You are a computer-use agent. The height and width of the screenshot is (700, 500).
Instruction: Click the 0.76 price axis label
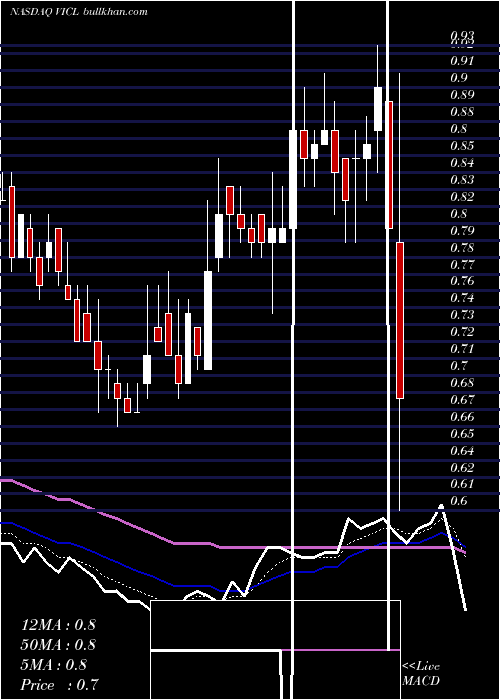(462, 281)
